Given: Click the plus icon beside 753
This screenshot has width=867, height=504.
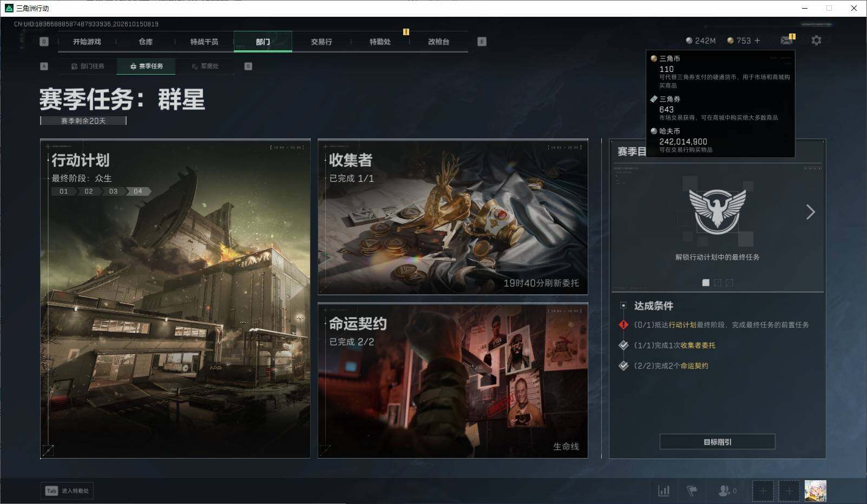Looking at the screenshot, I should (757, 41).
